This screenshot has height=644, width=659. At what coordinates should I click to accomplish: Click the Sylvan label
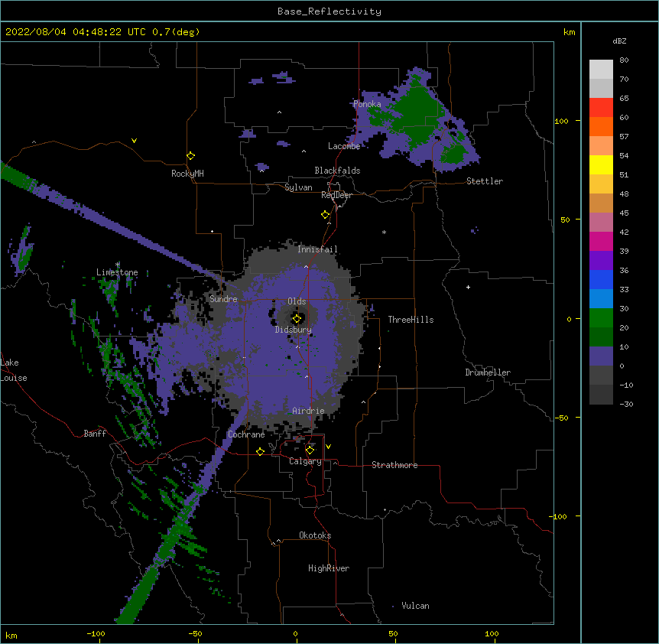(298, 187)
